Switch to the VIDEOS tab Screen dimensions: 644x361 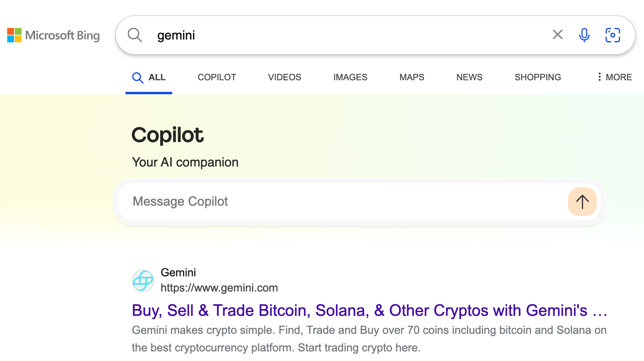(x=284, y=77)
